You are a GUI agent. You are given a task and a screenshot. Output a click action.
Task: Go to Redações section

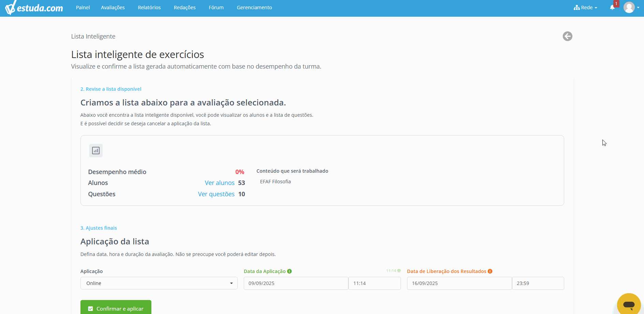(185, 8)
